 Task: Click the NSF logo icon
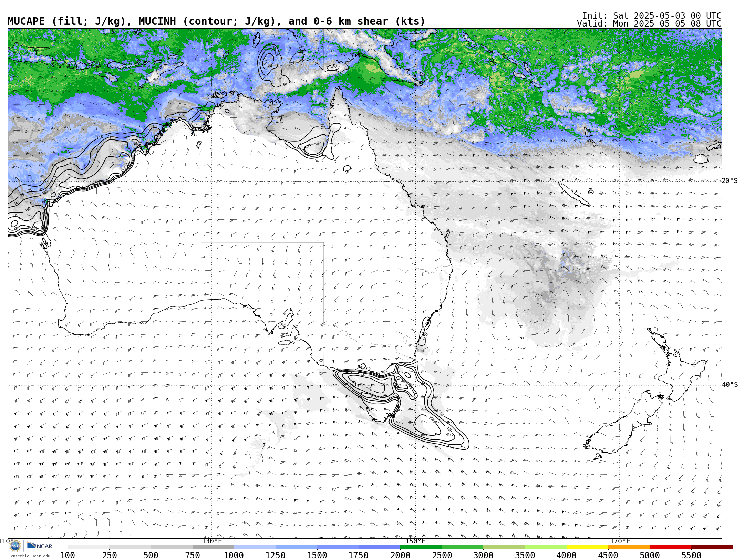coord(15,546)
